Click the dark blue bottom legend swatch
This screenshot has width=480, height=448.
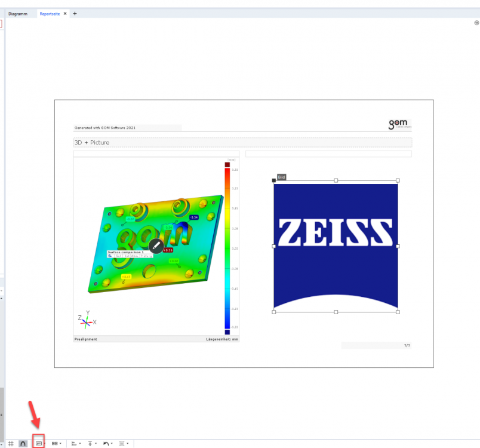pos(227,332)
